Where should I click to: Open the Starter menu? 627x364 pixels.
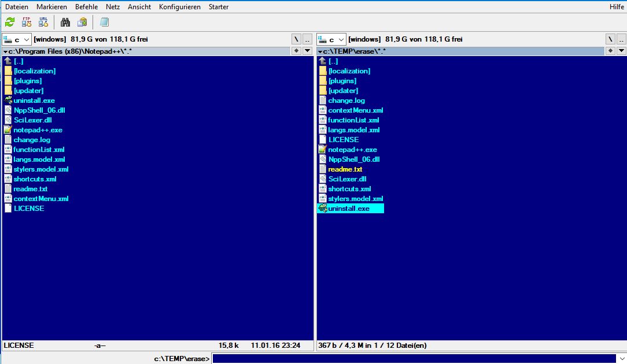[218, 7]
